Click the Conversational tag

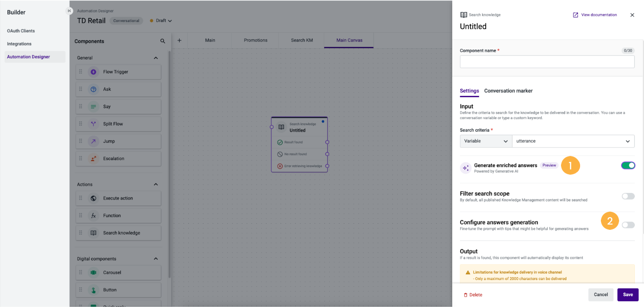point(126,21)
